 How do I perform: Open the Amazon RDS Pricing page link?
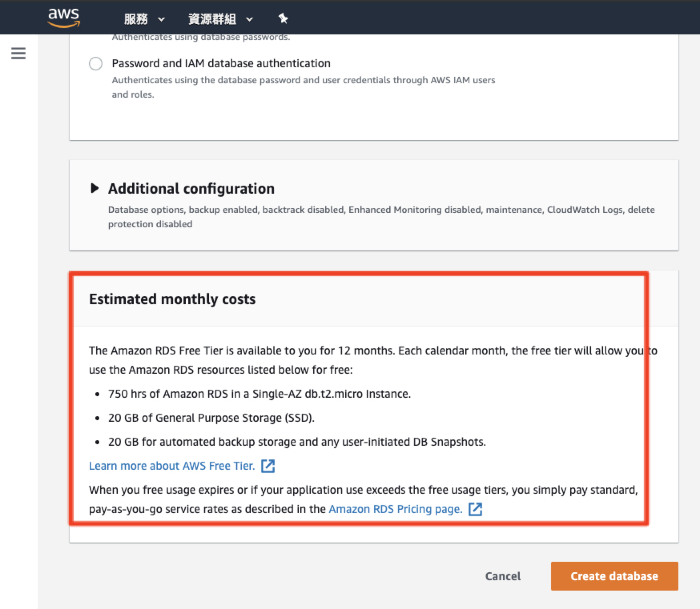click(395, 509)
